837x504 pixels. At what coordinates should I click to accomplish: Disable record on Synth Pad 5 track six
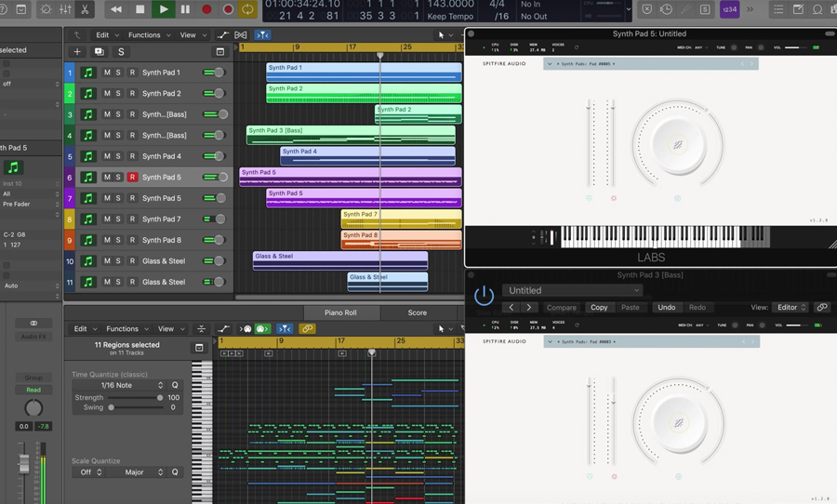tap(132, 178)
